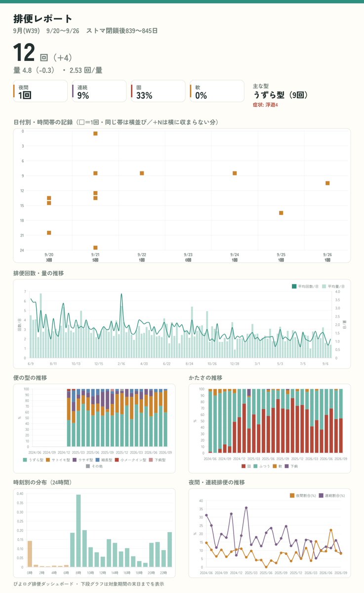
Task: Click the 2025/03 peak of 連続割合 line
Action: pyautogui.click(x=246, y=508)
